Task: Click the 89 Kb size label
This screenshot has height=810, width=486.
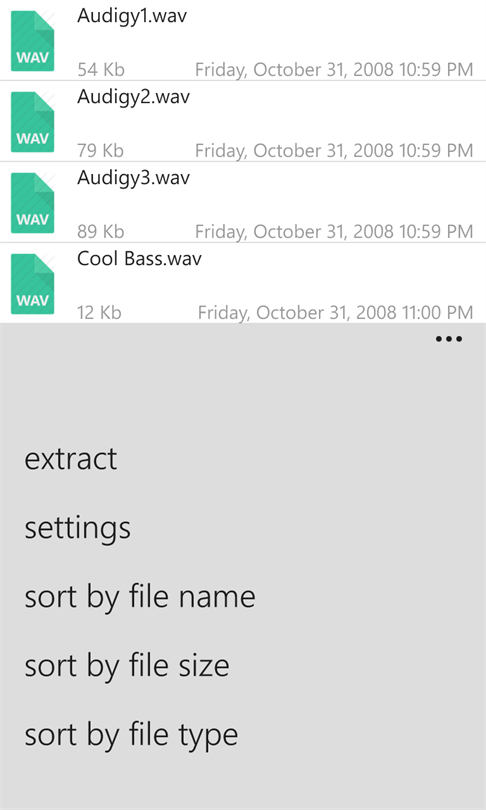Action: click(x=101, y=231)
